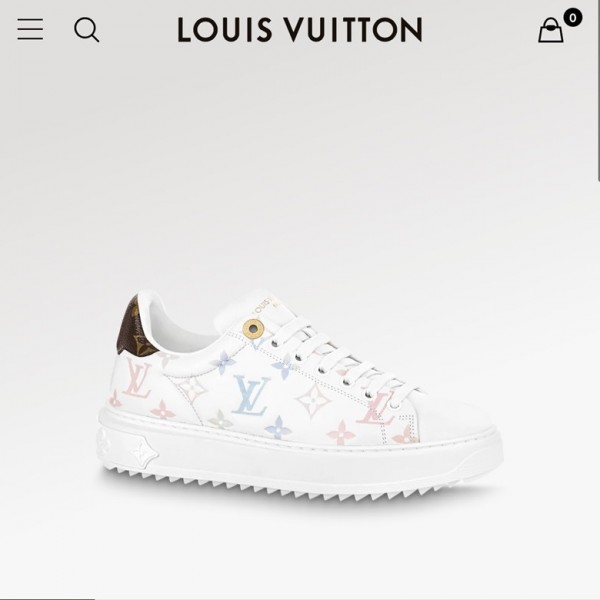
Task: Click the gold eyelet on the sneaker
Action: click(253, 328)
